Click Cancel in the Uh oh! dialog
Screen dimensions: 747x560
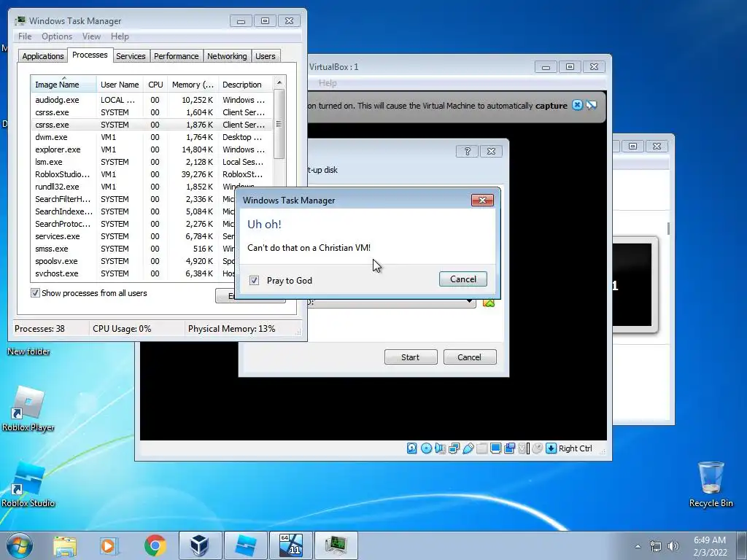pyautogui.click(x=463, y=279)
